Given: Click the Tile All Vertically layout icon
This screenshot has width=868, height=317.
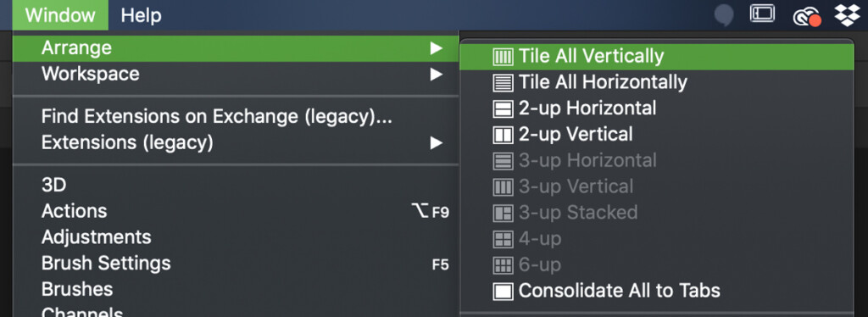Looking at the screenshot, I should (x=503, y=57).
